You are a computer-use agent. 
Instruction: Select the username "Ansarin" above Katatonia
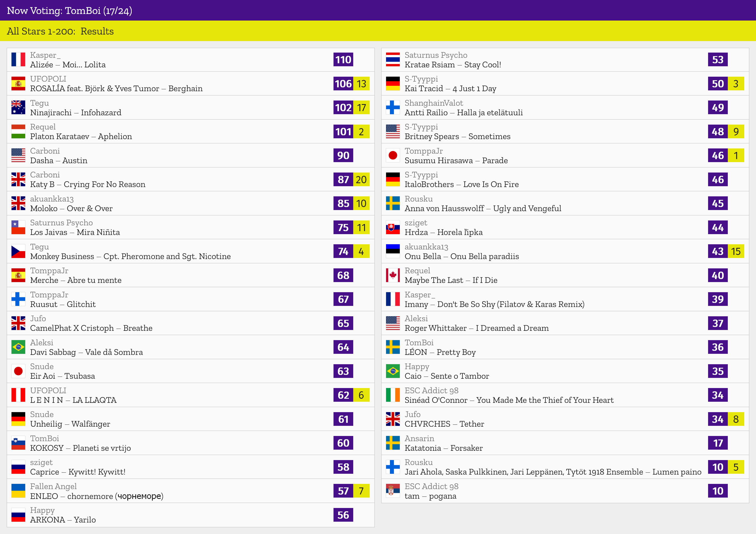[x=419, y=438]
